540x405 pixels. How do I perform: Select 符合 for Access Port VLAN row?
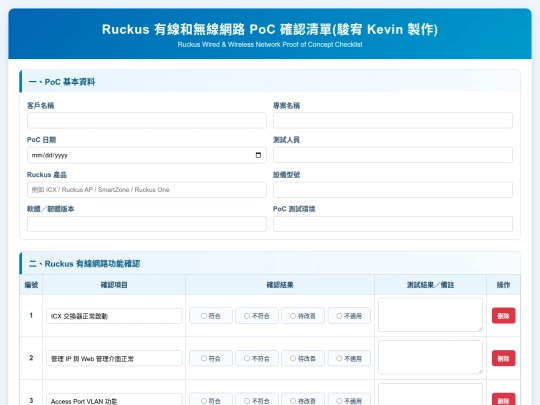(x=211, y=400)
